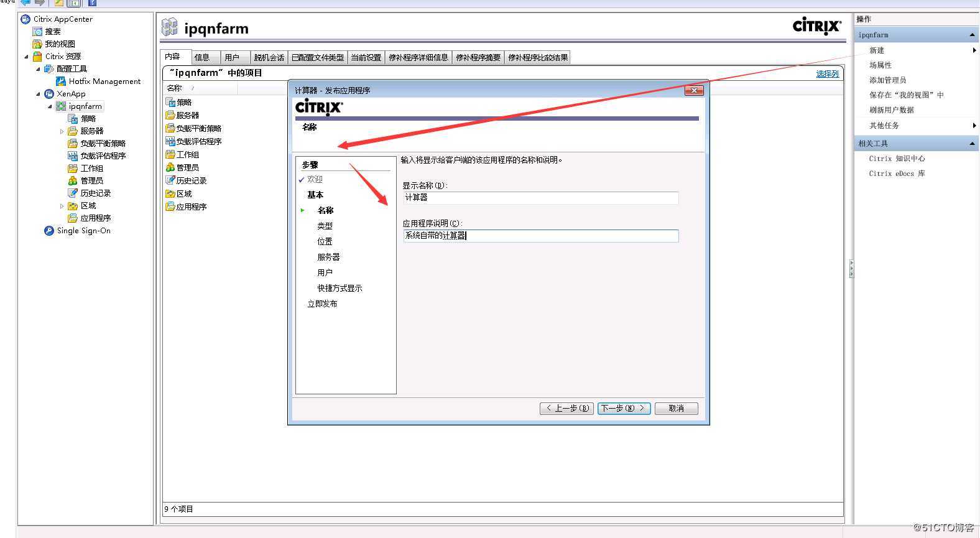Image resolution: width=980 pixels, height=538 pixels.
Task: Click the ipqnfarm farm icon in tree
Action: pyautogui.click(x=61, y=106)
